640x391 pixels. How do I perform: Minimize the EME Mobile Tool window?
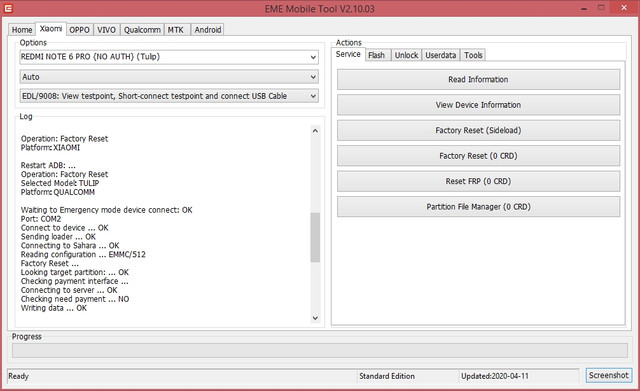584,8
